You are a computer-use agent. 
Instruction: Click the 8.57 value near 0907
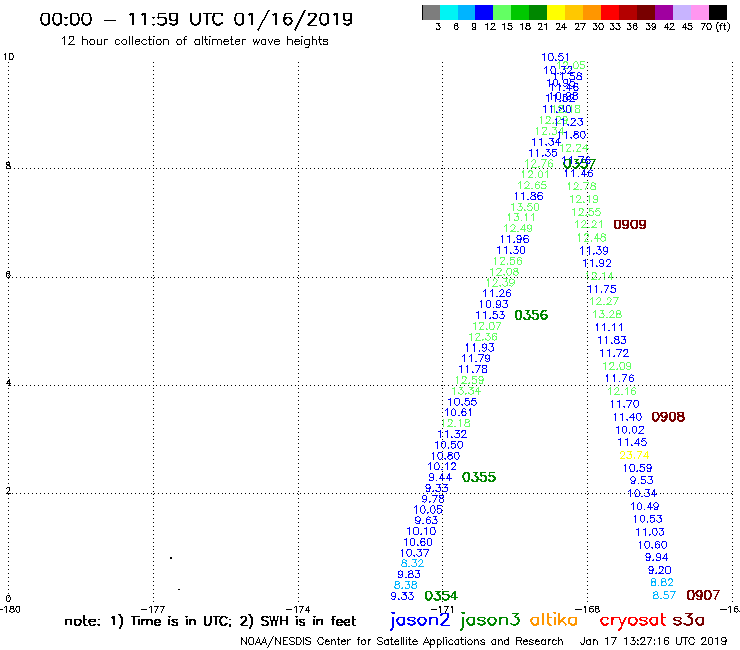664,595
